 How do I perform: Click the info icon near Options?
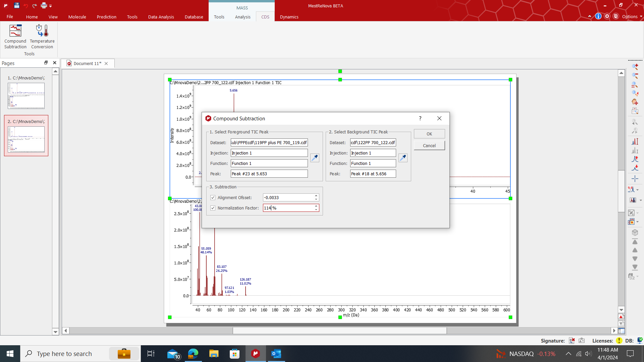pos(598,16)
